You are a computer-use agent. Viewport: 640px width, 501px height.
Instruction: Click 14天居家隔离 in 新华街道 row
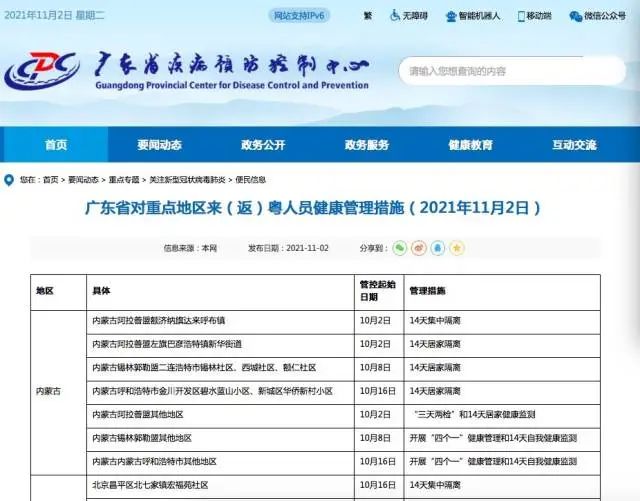(x=435, y=345)
